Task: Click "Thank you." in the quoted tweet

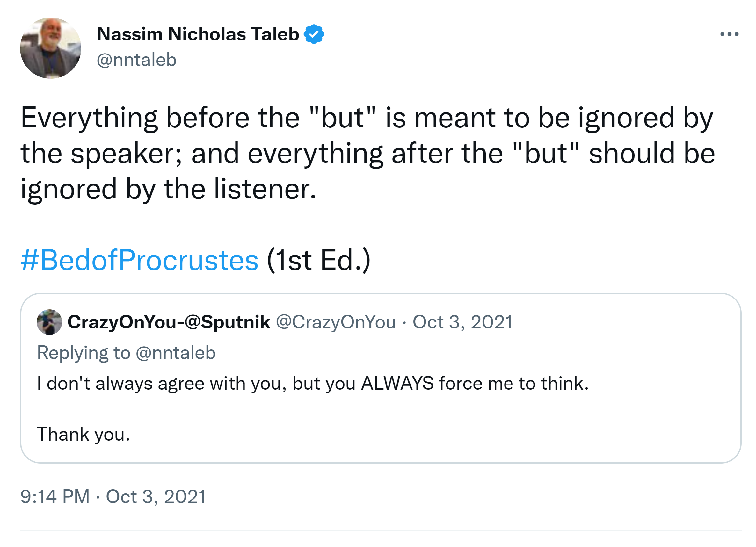Action: [x=83, y=435]
